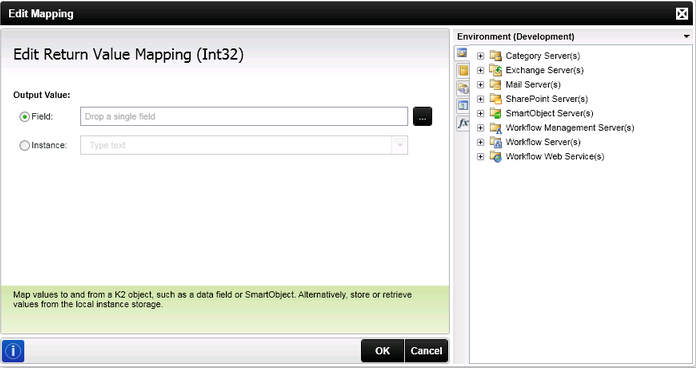
Task: Select the Exchange Server(s) tree label
Action: pos(544,70)
